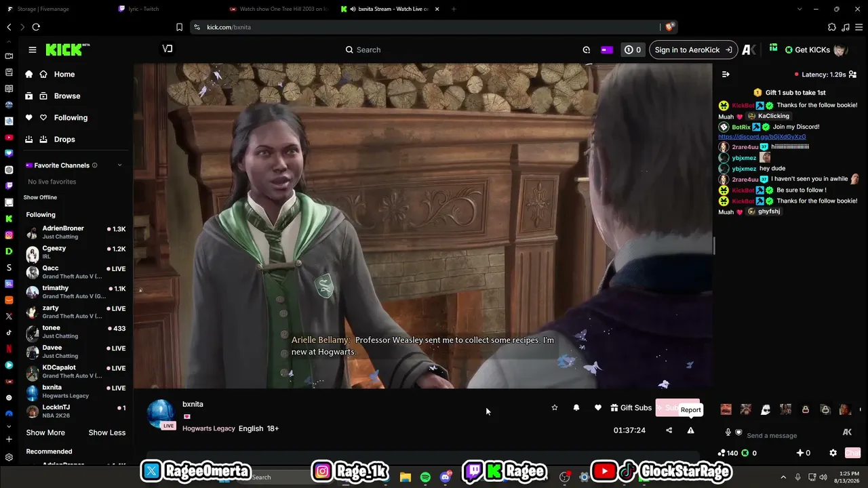Open Discord from the taskbar
868x488 pixels.
click(445, 477)
